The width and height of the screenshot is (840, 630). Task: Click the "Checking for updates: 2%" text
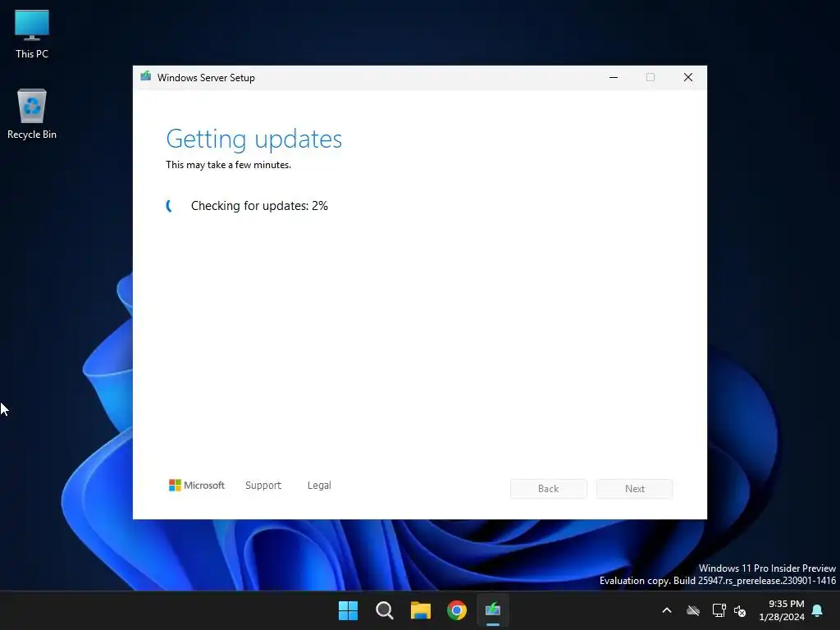tap(259, 206)
